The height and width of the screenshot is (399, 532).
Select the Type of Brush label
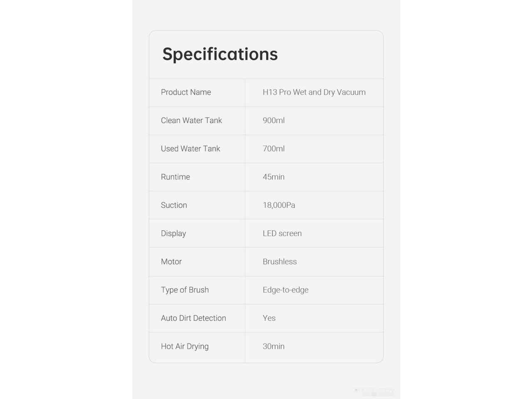click(185, 290)
